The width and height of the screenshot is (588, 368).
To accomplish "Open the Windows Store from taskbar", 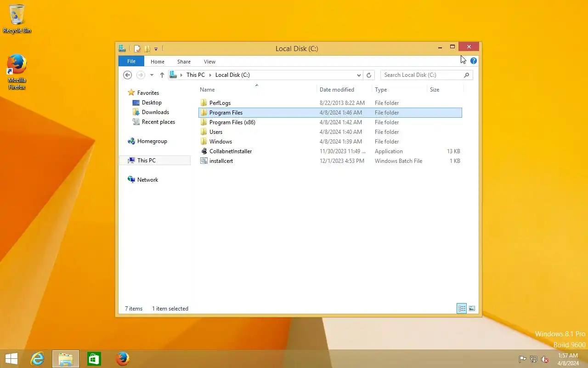I will click(94, 359).
